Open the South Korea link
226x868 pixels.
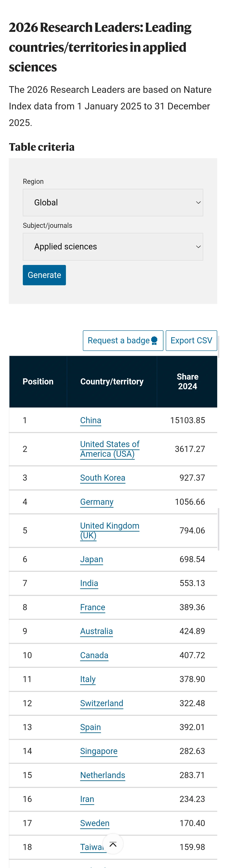click(103, 478)
